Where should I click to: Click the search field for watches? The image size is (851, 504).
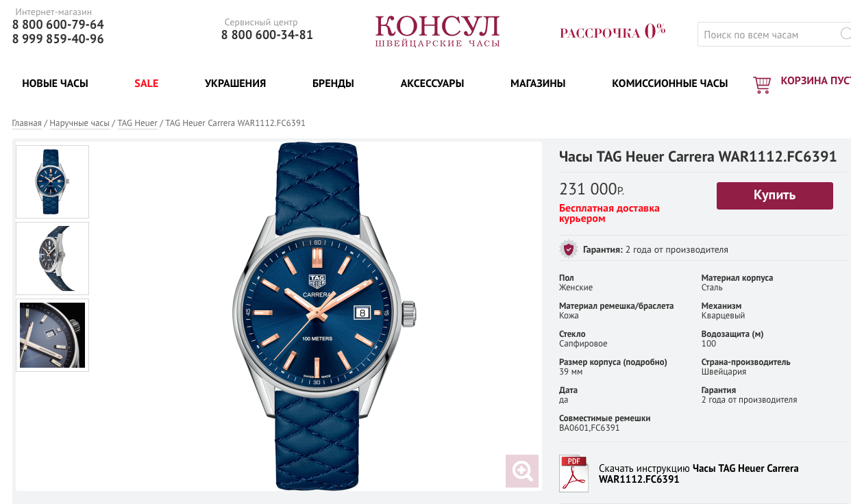tap(769, 34)
